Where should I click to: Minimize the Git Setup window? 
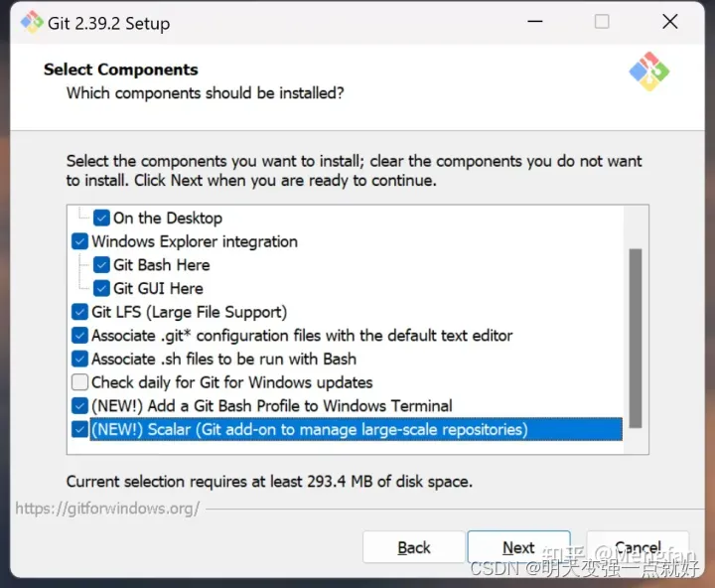click(535, 22)
